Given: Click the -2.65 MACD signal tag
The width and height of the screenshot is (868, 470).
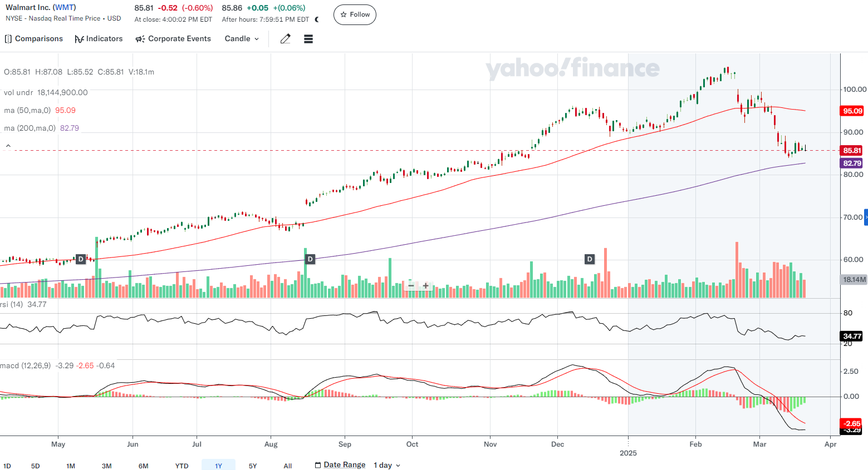Looking at the screenshot, I should [x=852, y=423].
